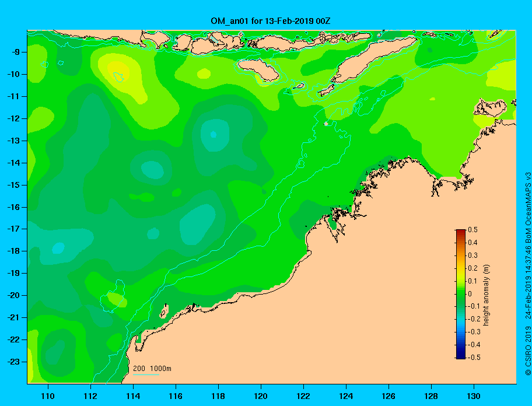Viewport: 532px width, 406px height.
Task: Click the colorbar tick label "0.2"
Action: click(473, 268)
